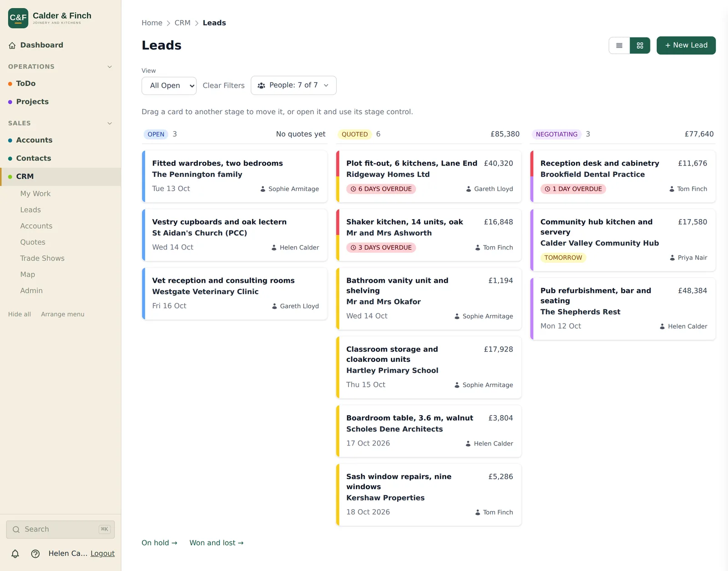The image size is (728, 571).
Task: Click the clock icon on 6 DAYS OVERDUE badge
Action: tap(353, 189)
